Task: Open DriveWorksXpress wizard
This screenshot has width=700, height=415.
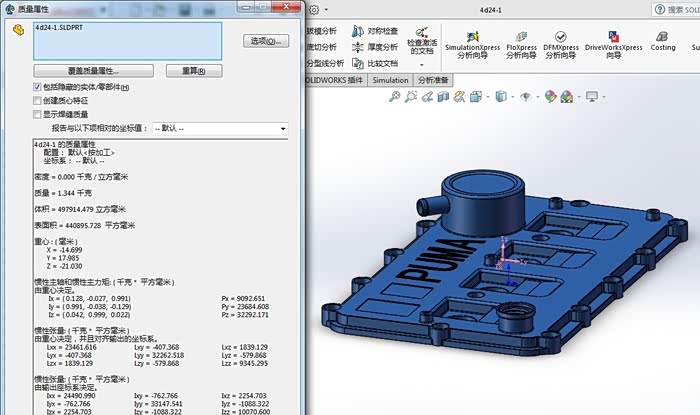Action: pyautogui.click(x=613, y=44)
